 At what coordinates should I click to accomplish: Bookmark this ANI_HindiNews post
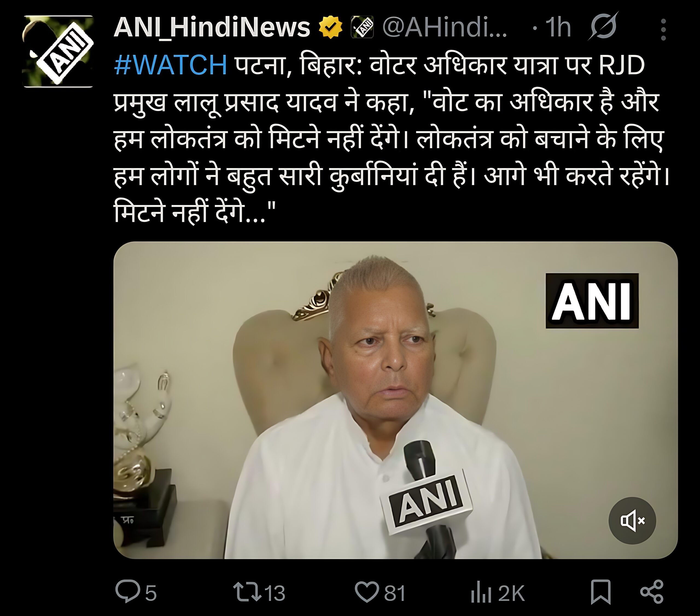(601, 592)
